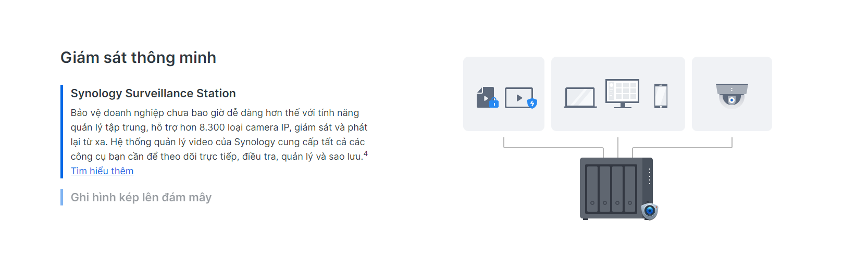The height and width of the screenshot is (271, 868).
Task: Click the grey bar beside Ghi hình kép
Action: point(61,197)
